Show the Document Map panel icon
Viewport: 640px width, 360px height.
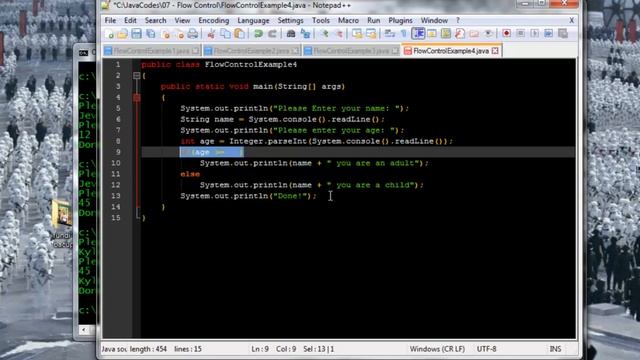click(x=446, y=34)
